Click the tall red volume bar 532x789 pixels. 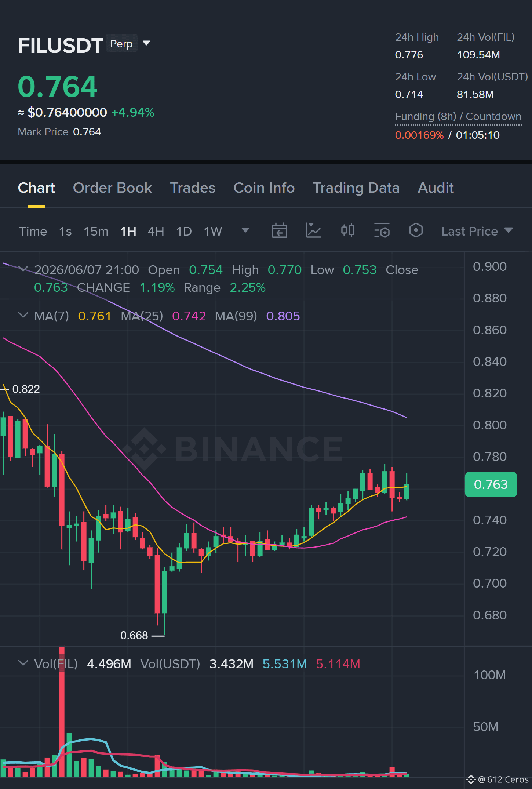tap(62, 711)
